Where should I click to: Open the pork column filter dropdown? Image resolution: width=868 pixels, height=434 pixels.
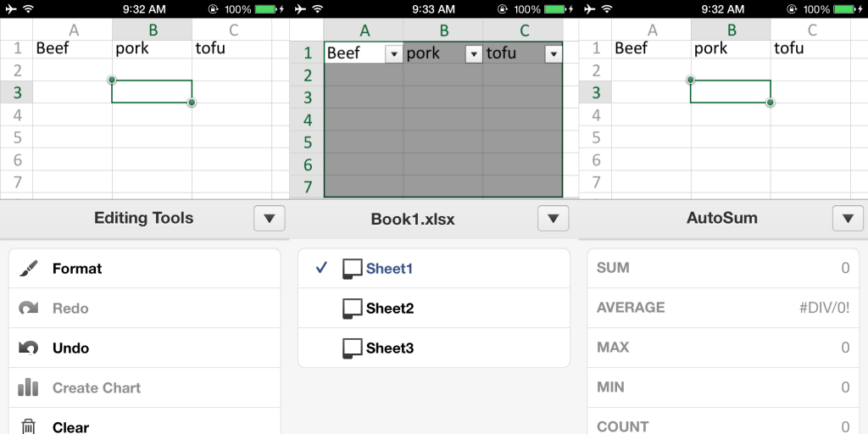pyautogui.click(x=473, y=54)
